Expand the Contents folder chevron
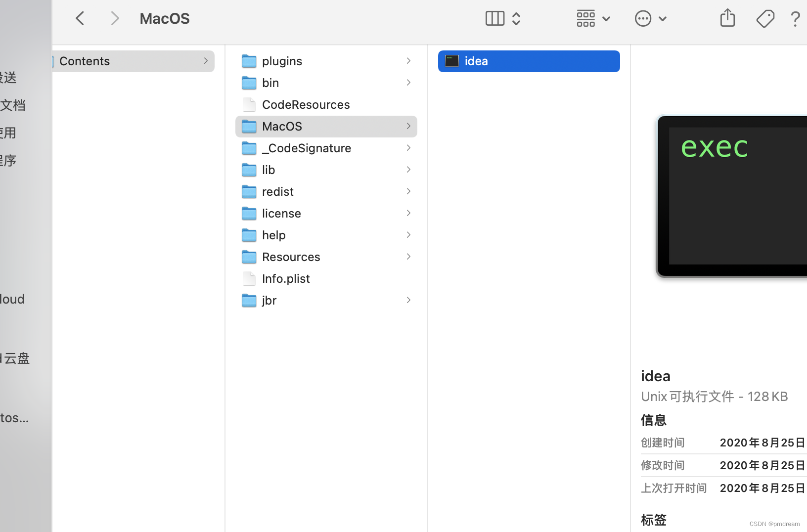This screenshot has height=532, width=807. (x=206, y=61)
